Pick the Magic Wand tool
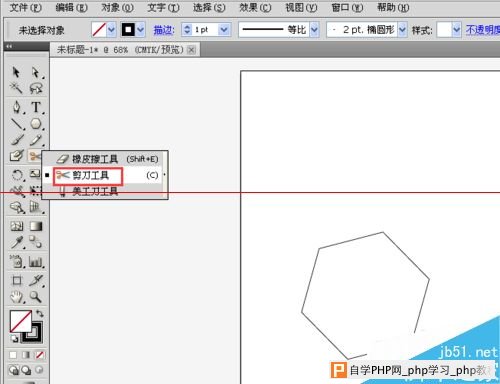The height and width of the screenshot is (384, 500). click(x=16, y=88)
